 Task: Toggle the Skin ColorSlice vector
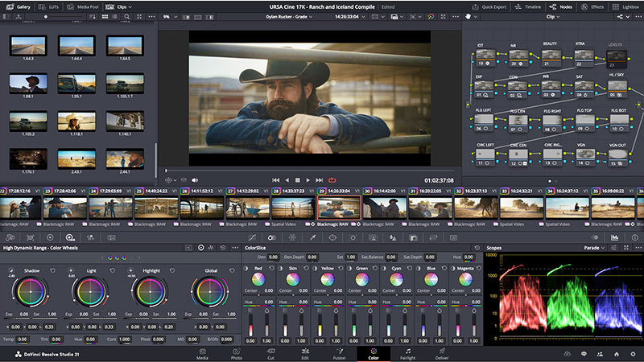pos(280,268)
